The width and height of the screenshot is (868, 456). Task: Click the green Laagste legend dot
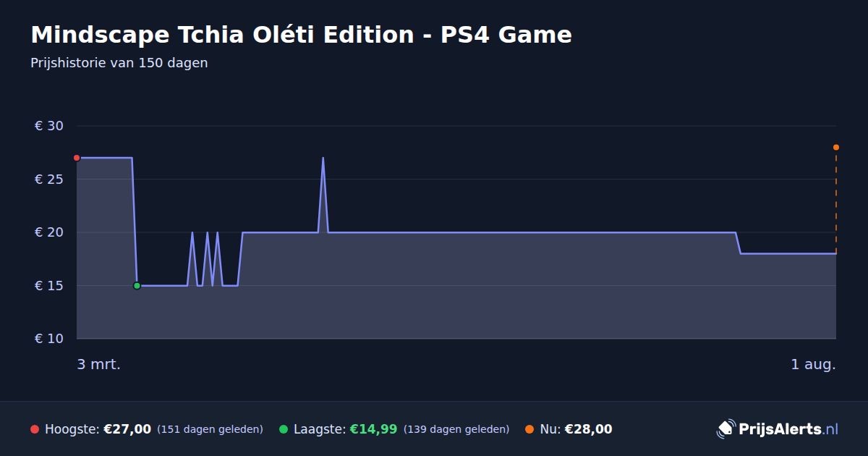click(284, 429)
